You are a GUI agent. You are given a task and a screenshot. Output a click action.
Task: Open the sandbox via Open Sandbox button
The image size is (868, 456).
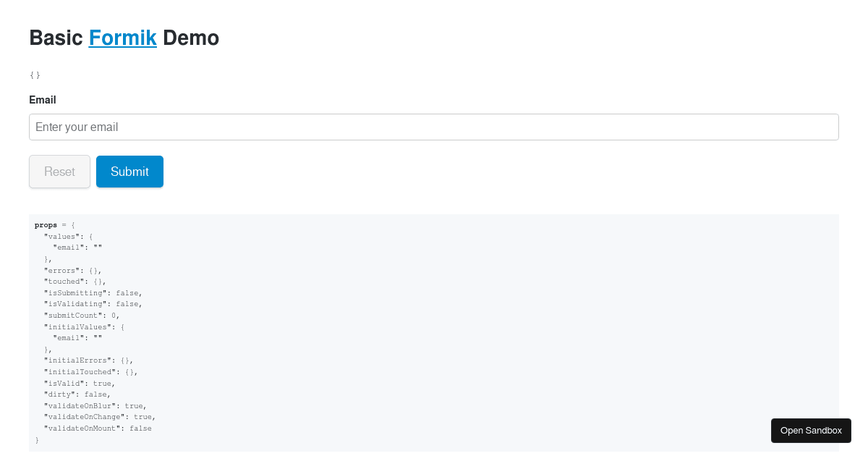click(811, 431)
